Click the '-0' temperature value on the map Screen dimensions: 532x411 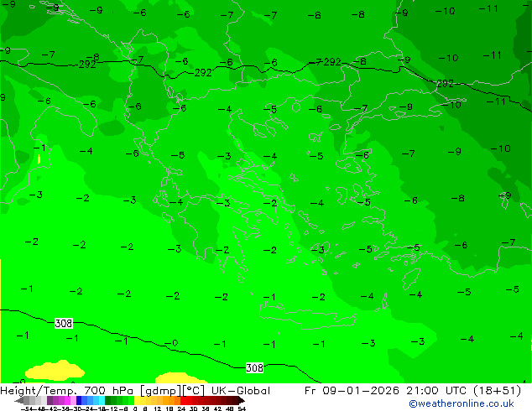pyautogui.click(x=172, y=343)
